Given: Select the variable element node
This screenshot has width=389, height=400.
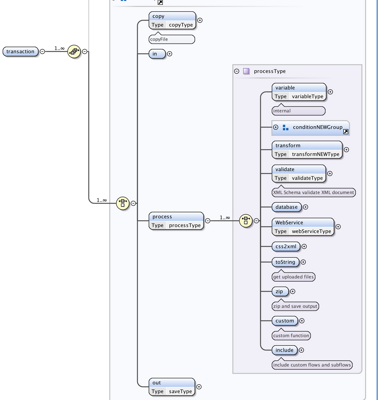Looking at the screenshot, I should [x=299, y=92].
